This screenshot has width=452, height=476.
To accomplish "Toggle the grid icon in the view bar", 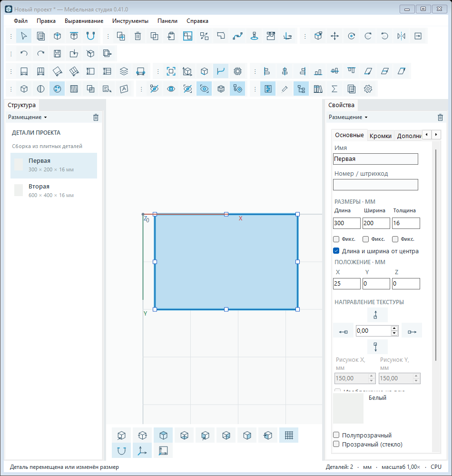I will 289,435.
